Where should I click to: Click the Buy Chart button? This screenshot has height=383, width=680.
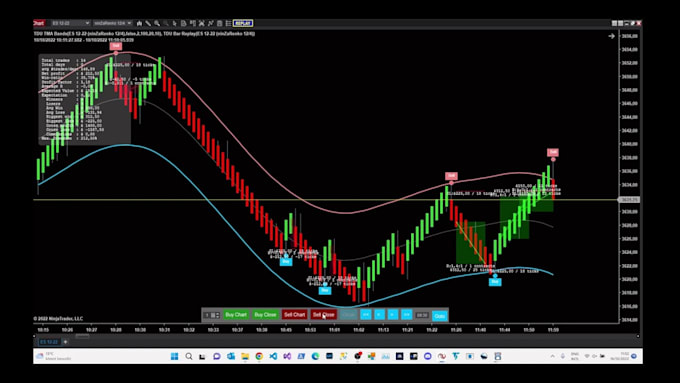pos(236,314)
